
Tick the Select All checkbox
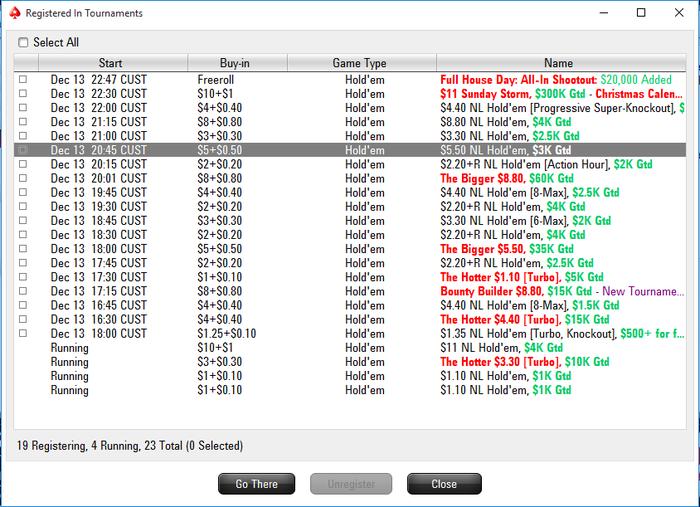click(23, 42)
